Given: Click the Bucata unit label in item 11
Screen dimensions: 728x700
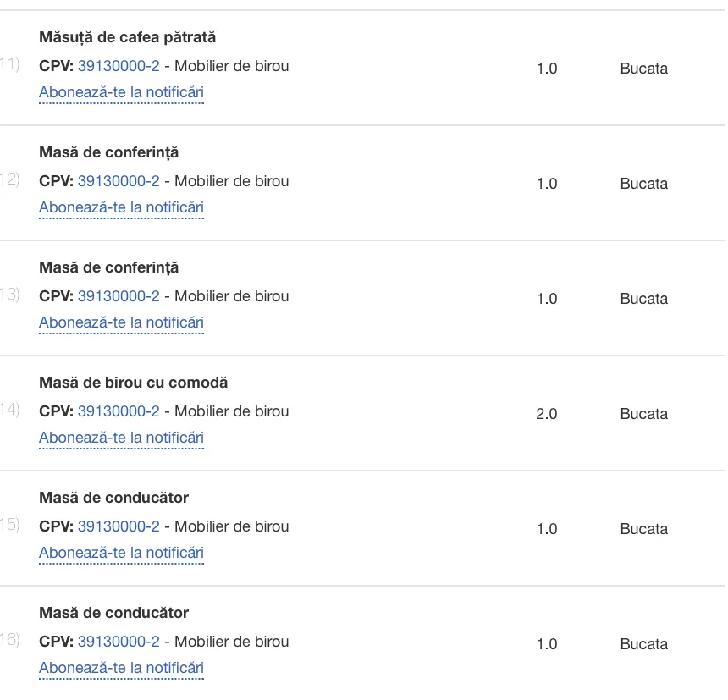Looking at the screenshot, I should pyautogui.click(x=644, y=69).
